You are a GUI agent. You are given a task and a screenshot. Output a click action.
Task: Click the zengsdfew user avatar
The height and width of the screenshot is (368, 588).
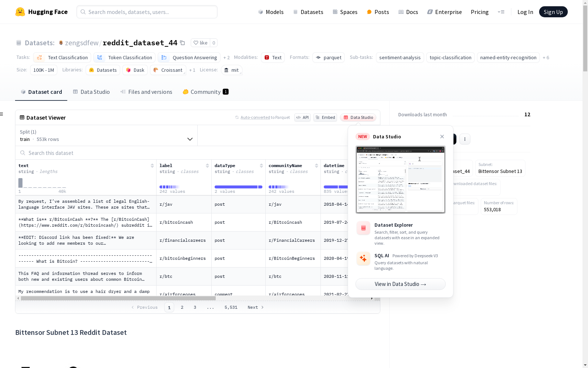pyautogui.click(x=61, y=43)
